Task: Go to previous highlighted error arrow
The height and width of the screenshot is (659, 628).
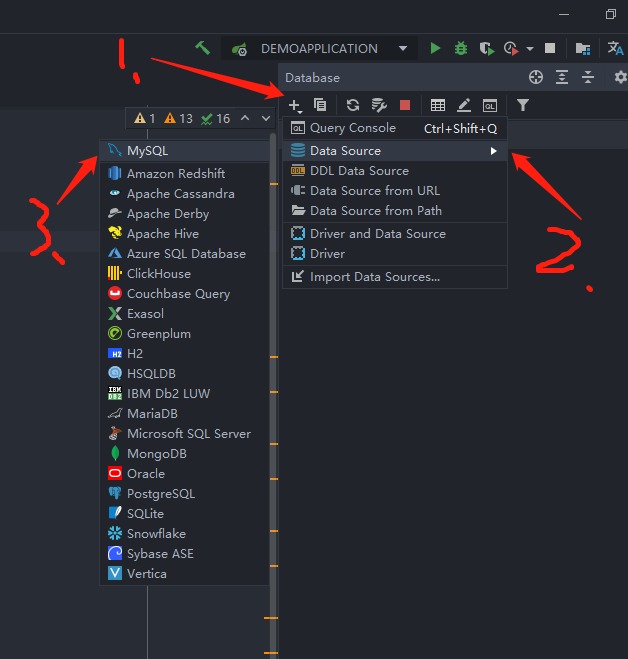Action: (245, 119)
